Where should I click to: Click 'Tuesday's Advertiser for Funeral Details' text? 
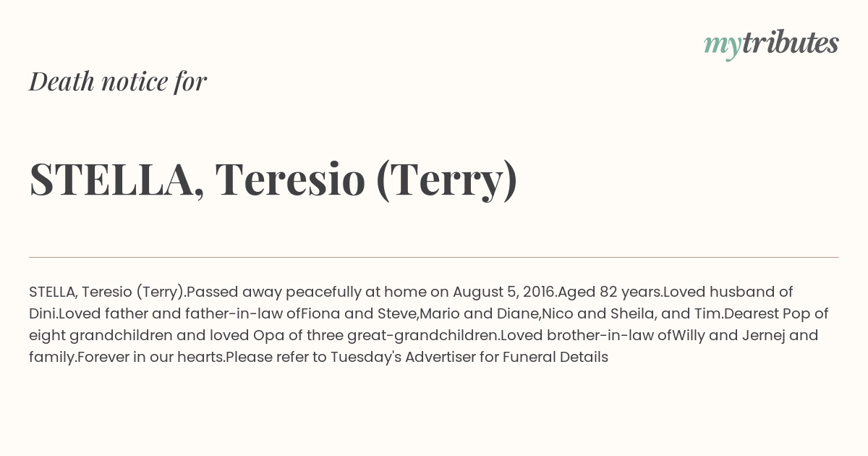pos(469,357)
